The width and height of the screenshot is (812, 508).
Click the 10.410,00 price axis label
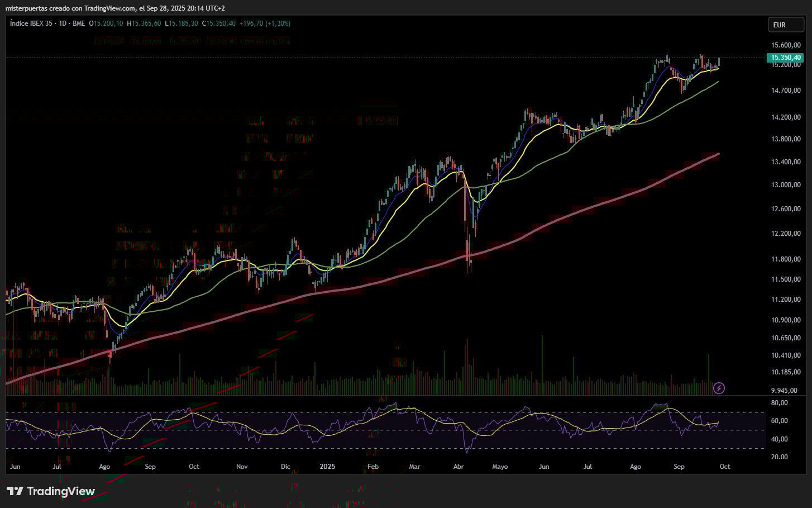[786, 355]
